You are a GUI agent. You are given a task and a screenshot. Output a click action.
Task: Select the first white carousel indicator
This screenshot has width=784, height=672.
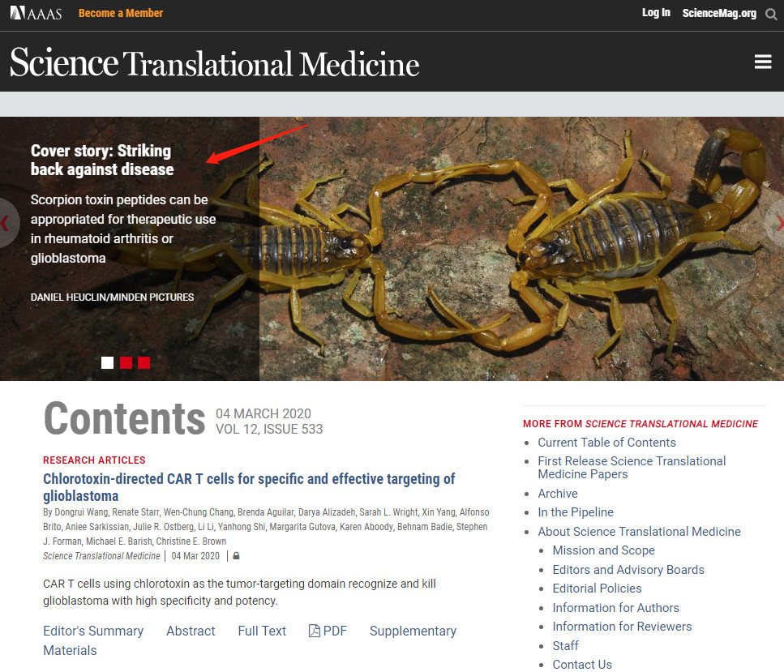[107, 362]
